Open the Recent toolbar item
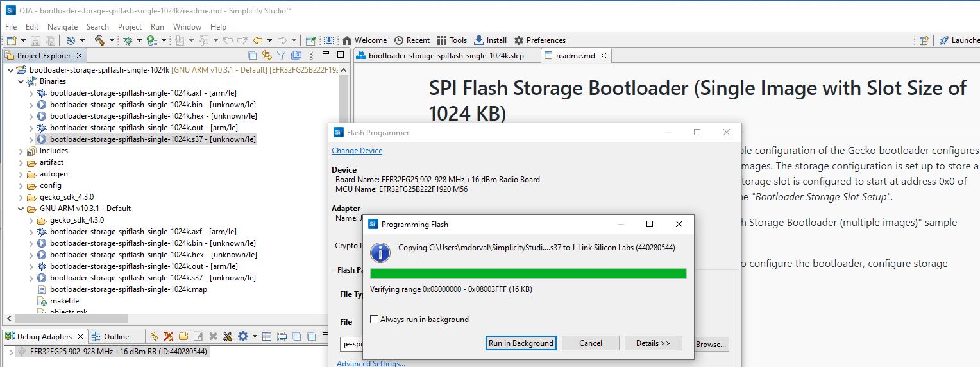The height and width of the screenshot is (367, 980). point(412,40)
